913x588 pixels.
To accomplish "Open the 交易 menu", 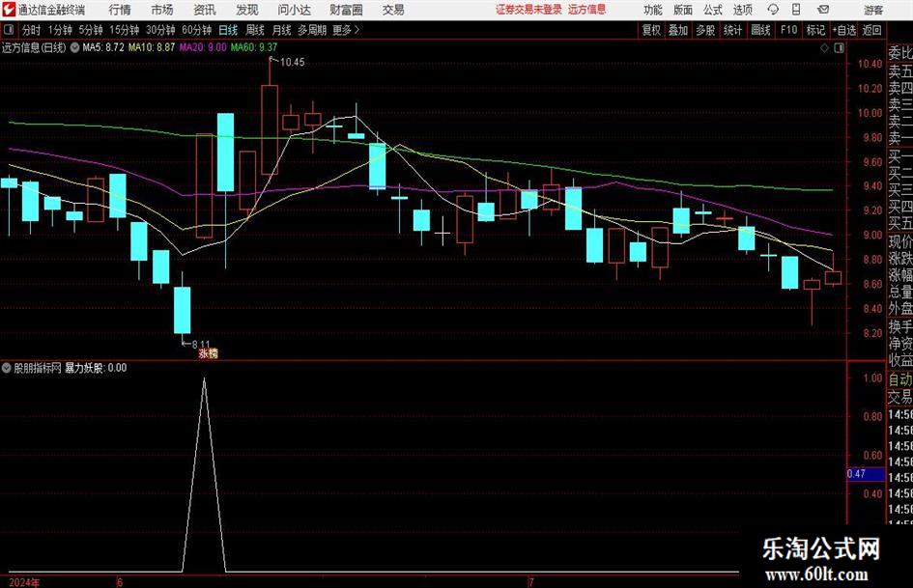I will (x=393, y=10).
